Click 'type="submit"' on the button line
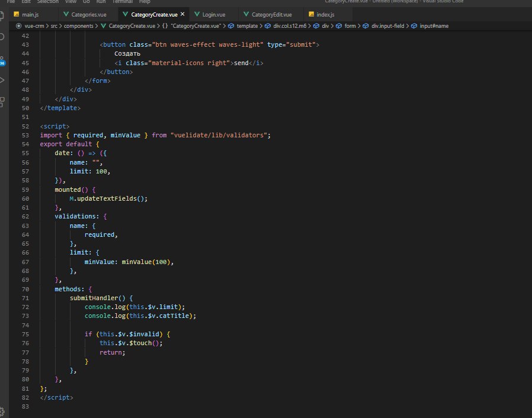Image resolution: width=532 pixels, height=418 pixels. pos(291,44)
